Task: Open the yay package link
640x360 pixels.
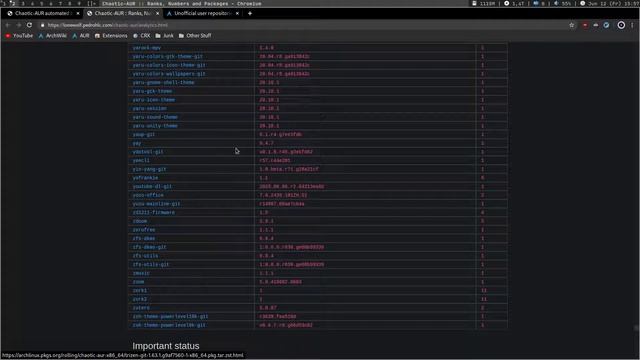Action: (137, 143)
